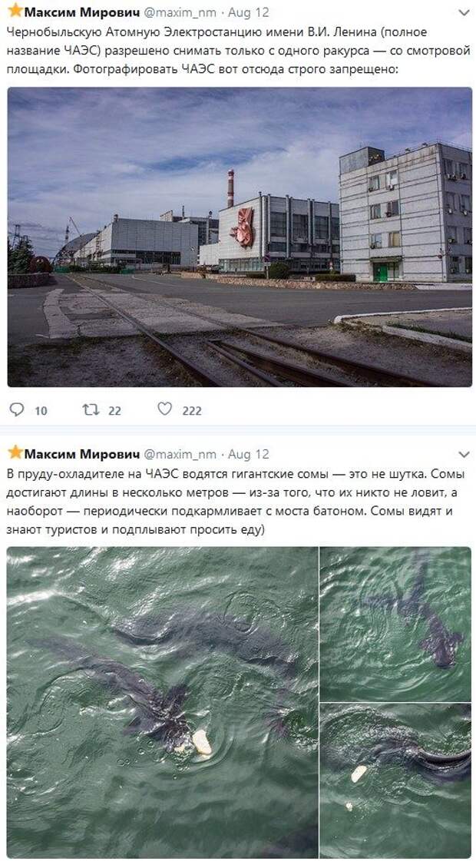The width and height of the screenshot is (476, 868).
Task: Open Максим Мирович profile from second tweet
Action: (x=82, y=454)
